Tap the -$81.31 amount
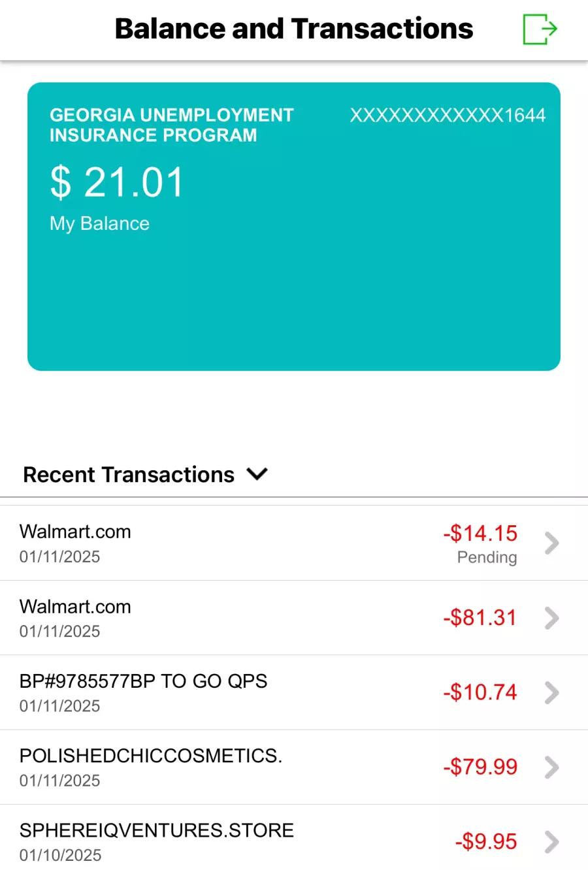This screenshot has width=588, height=870. [480, 618]
